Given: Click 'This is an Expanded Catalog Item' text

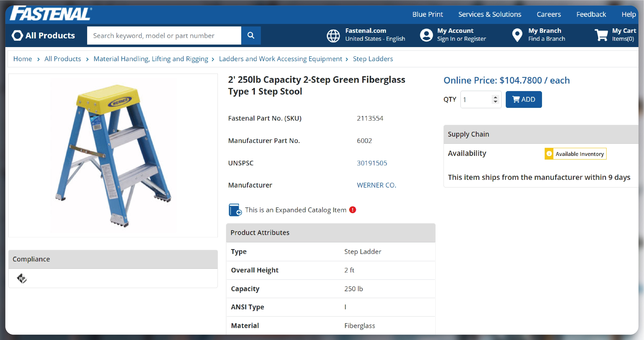Looking at the screenshot, I should click(296, 210).
